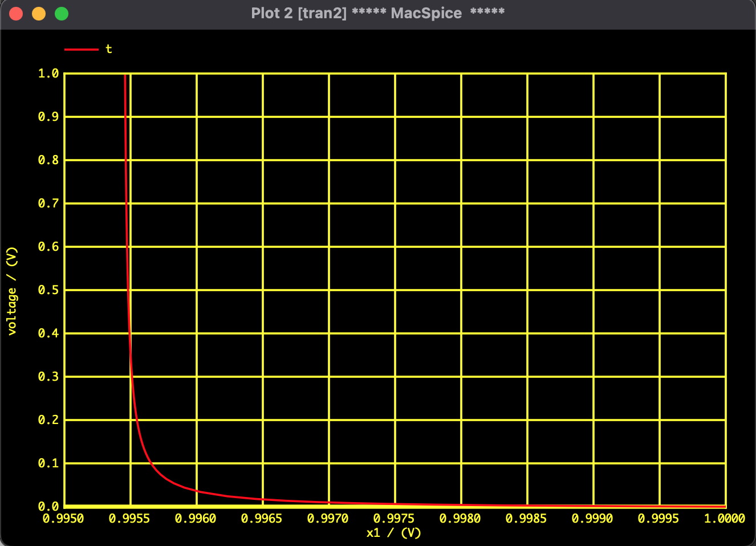
Task: Click the steep vertical section of the red curve
Action: coord(126,171)
